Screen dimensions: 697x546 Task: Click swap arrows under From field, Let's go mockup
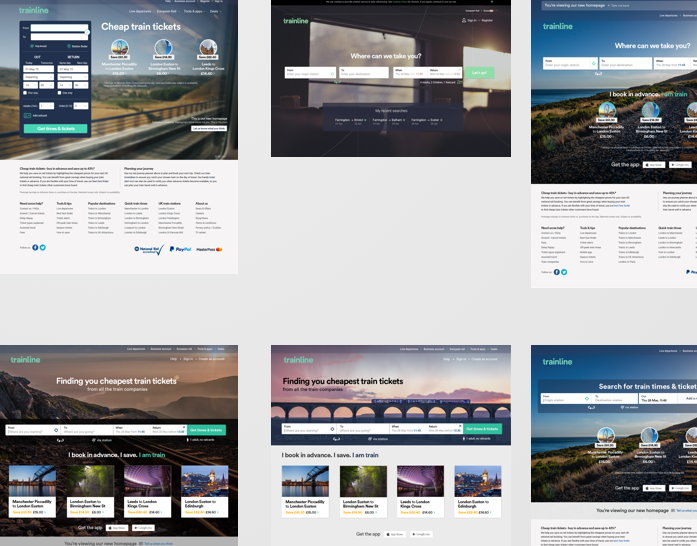click(337, 82)
